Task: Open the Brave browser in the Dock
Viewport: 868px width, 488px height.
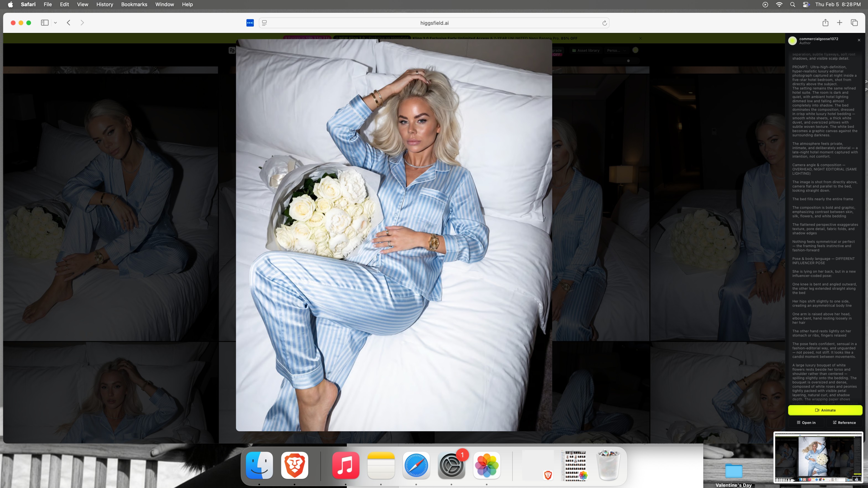Action: [294, 465]
